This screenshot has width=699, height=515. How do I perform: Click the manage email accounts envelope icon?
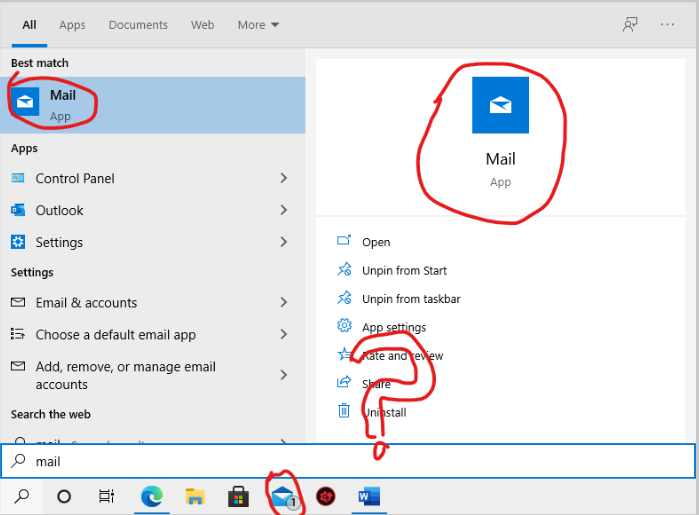tap(18, 366)
